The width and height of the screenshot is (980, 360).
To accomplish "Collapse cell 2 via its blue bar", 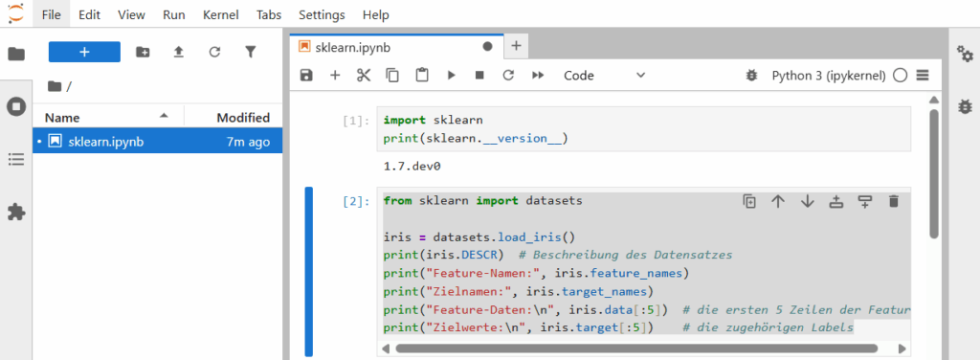I will 309,271.
